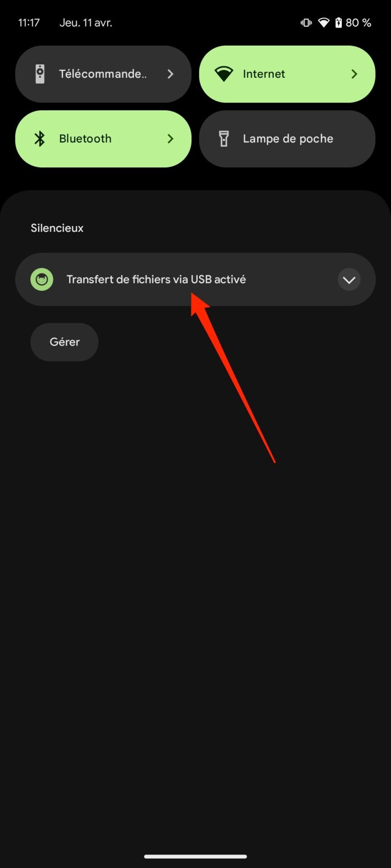Click the Gérer button
Image resolution: width=391 pixels, height=868 pixels.
[64, 342]
